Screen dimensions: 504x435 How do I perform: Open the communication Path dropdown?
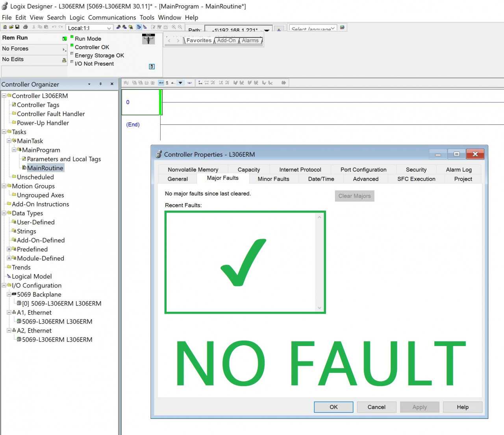[x=267, y=30]
